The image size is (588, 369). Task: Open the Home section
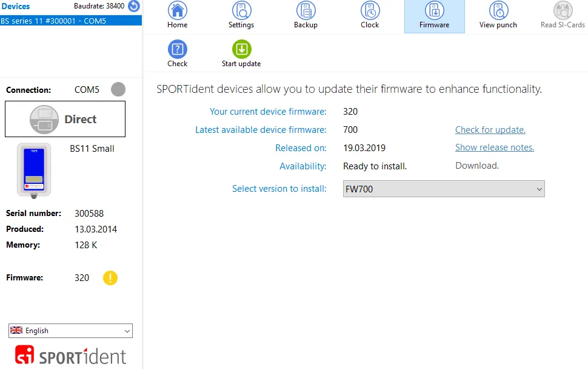coord(178,15)
